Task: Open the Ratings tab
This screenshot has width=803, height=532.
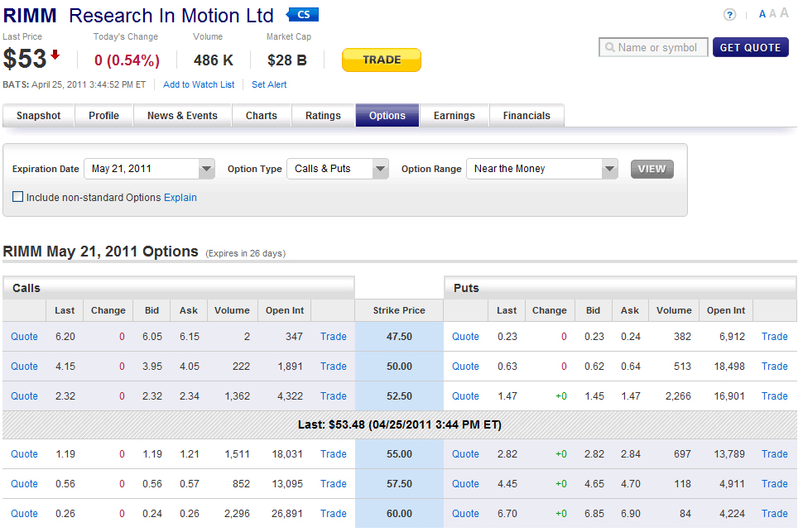Action: [x=323, y=115]
